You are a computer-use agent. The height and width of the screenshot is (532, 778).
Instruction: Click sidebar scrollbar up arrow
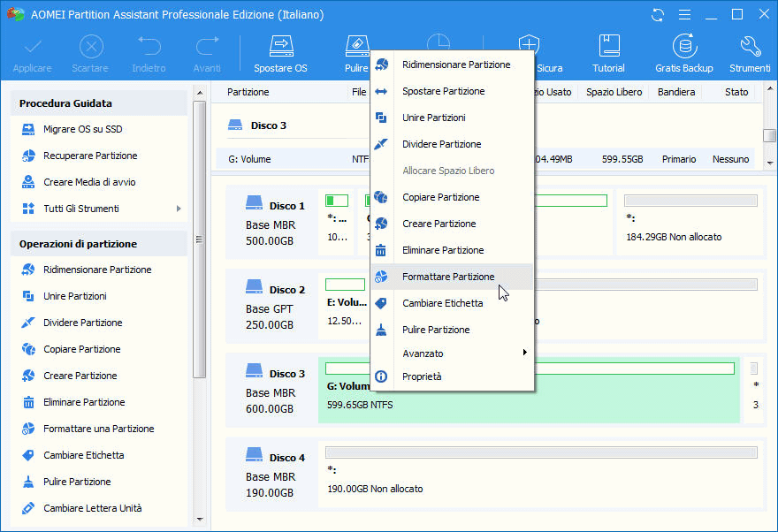pyautogui.click(x=200, y=93)
